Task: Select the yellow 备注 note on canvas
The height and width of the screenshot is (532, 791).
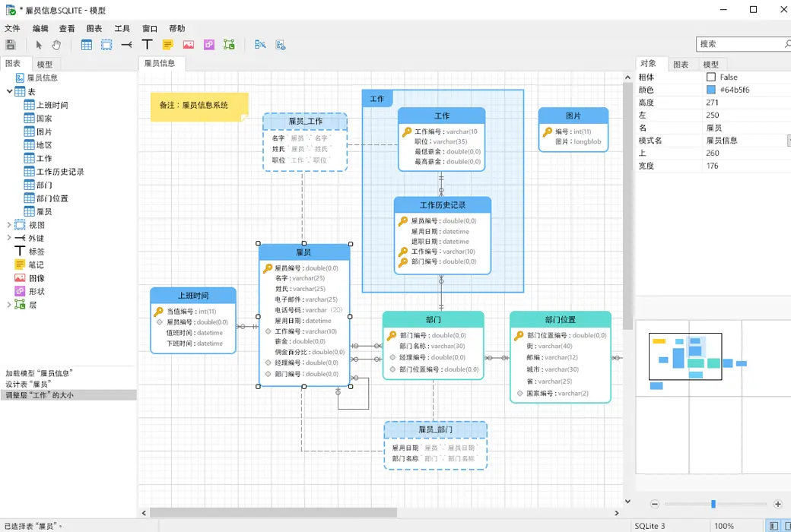Action: [199, 106]
